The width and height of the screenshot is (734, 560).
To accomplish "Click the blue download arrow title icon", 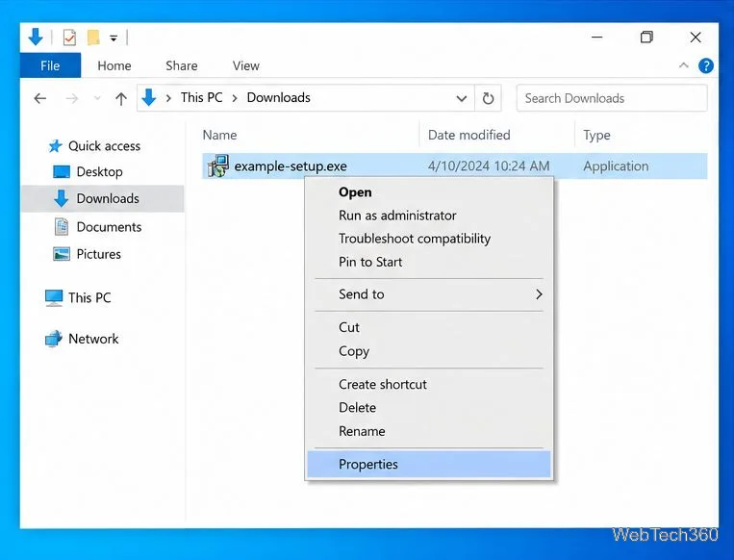I will tap(36, 37).
